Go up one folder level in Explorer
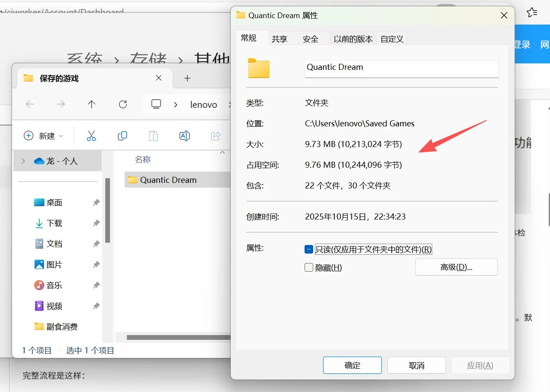 click(91, 104)
